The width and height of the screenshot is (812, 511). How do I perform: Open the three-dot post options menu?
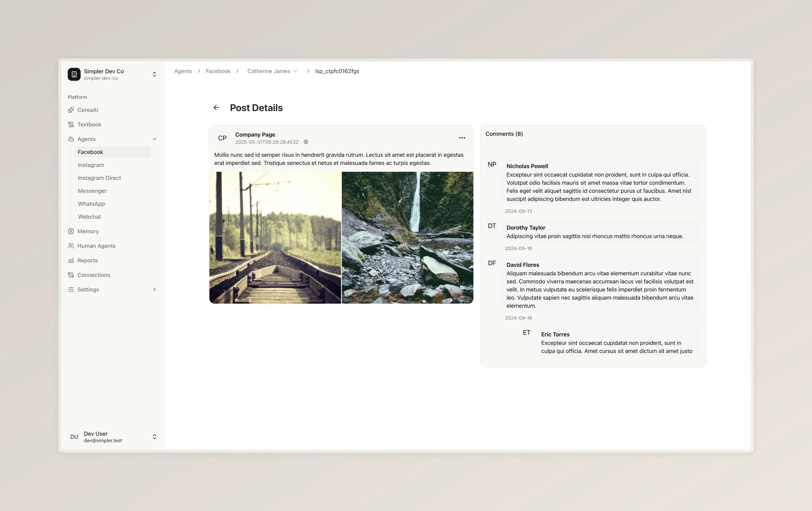[462, 138]
